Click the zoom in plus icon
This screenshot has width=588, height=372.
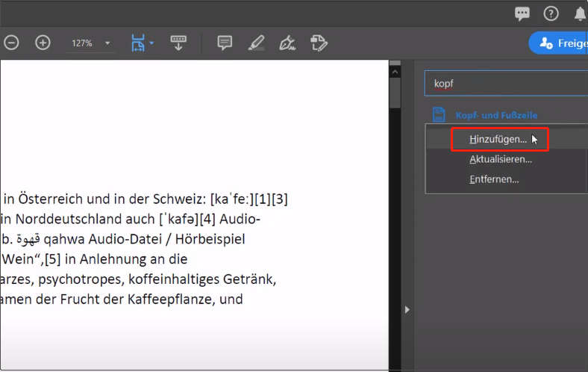pyautogui.click(x=43, y=43)
